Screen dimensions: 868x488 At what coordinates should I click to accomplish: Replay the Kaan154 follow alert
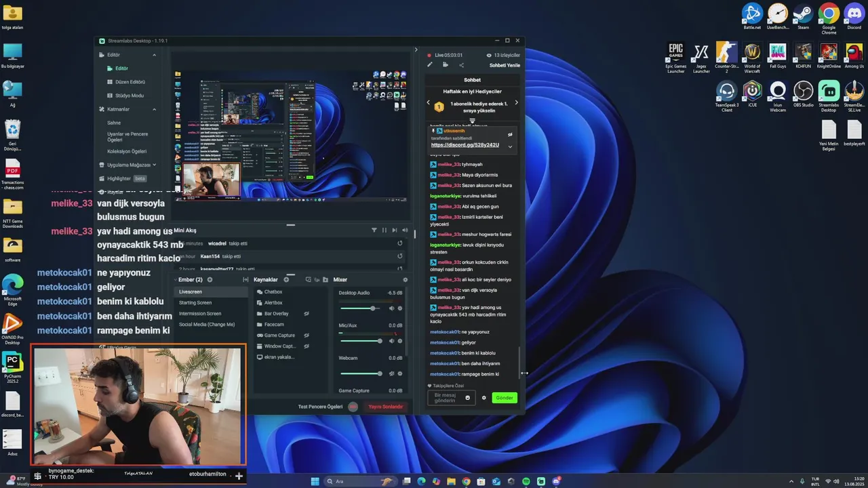click(400, 256)
